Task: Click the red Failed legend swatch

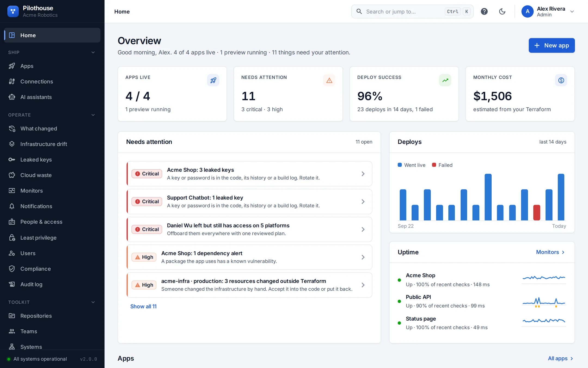Action: click(434, 165)
